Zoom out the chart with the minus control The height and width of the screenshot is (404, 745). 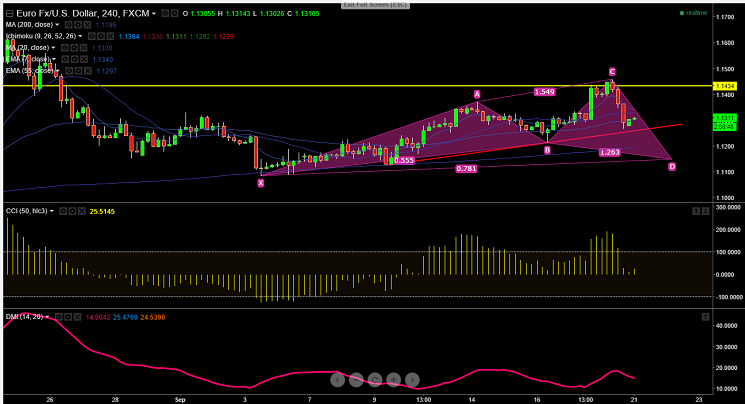[x=356, y=379]
